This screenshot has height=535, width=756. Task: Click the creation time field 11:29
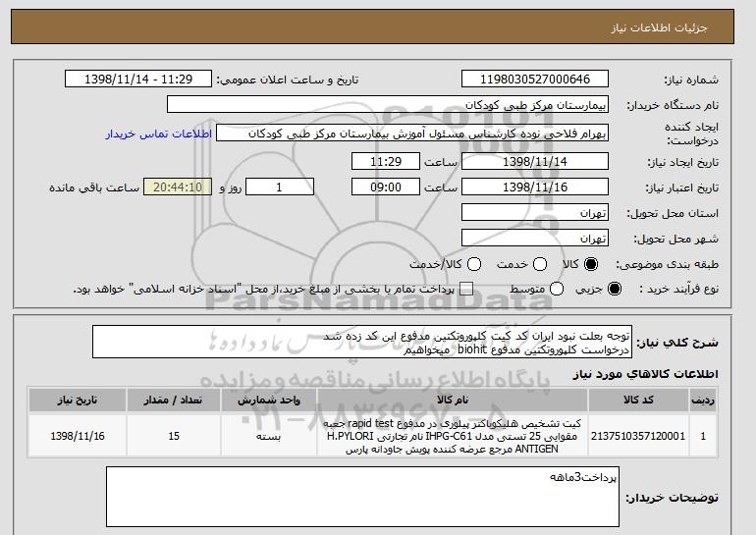coord(386,161)
